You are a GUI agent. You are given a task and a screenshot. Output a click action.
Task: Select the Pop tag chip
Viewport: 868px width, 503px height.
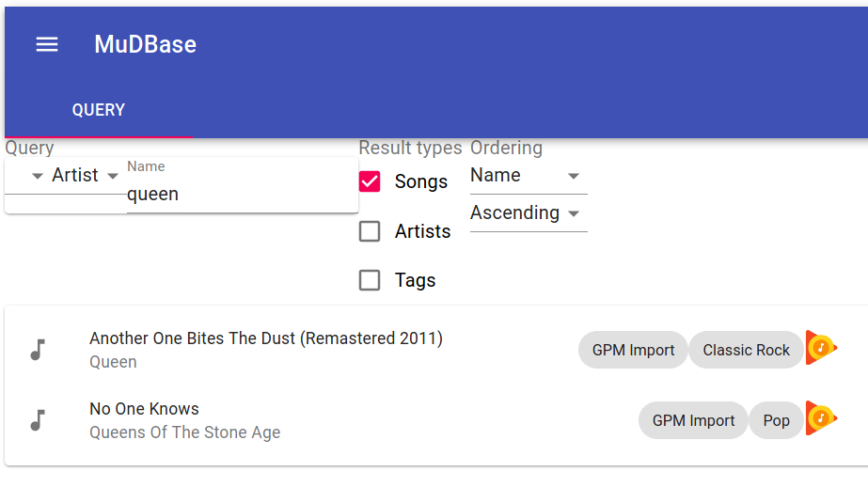pyautogui.click(x=776, y=420)
